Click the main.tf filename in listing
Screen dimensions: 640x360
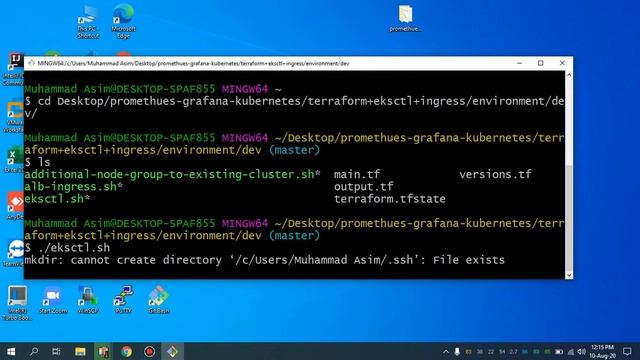[357, 175]
